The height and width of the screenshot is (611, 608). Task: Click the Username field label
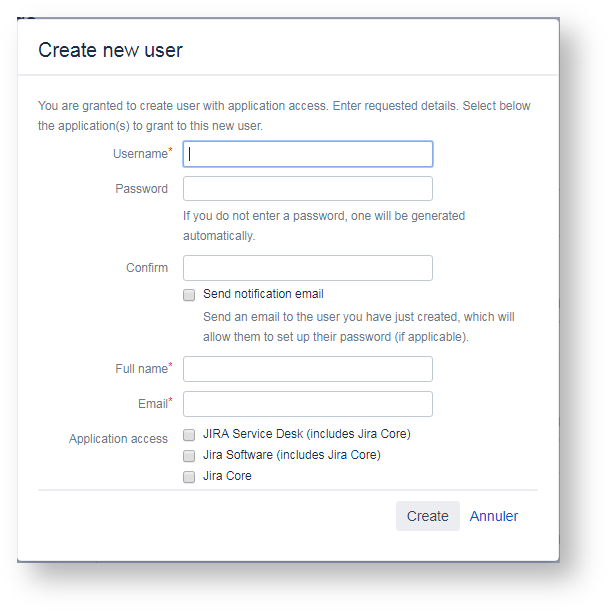(140, 154)
